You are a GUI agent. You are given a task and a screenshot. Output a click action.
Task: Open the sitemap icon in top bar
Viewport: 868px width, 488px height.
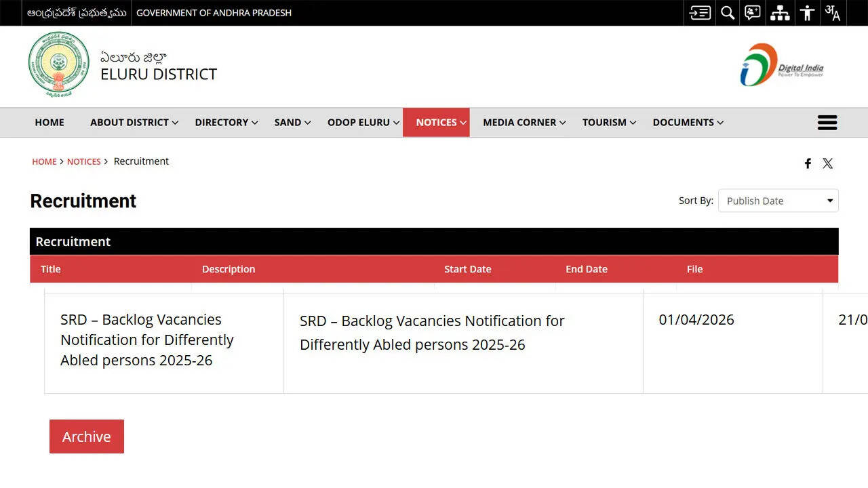click(780, 13)
